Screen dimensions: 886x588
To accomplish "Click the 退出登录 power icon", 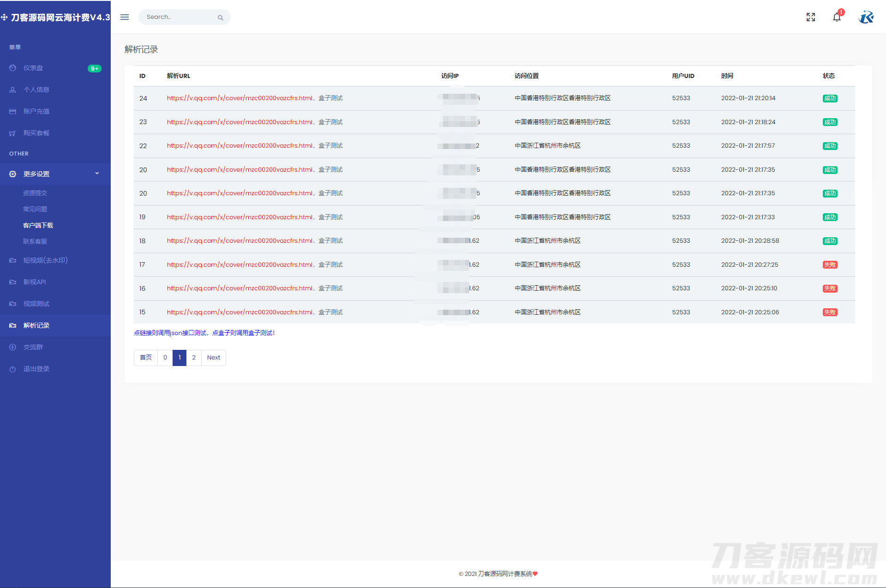I will (x=12, y=369).
